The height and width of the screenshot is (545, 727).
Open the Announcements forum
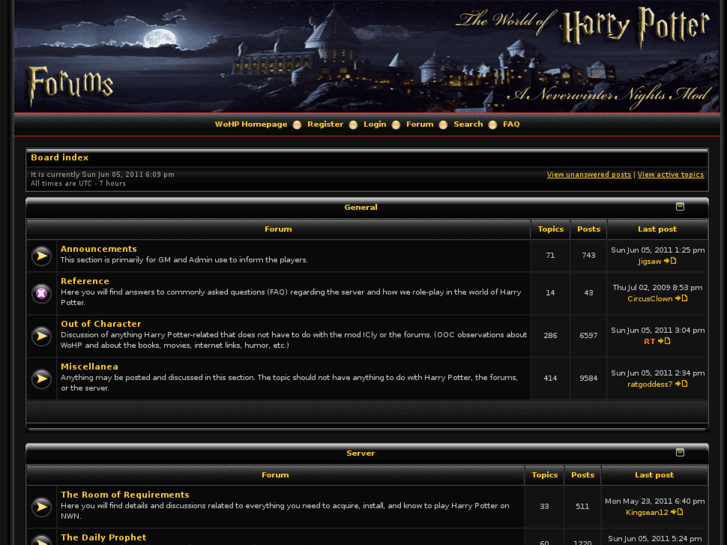pos(99,249)
